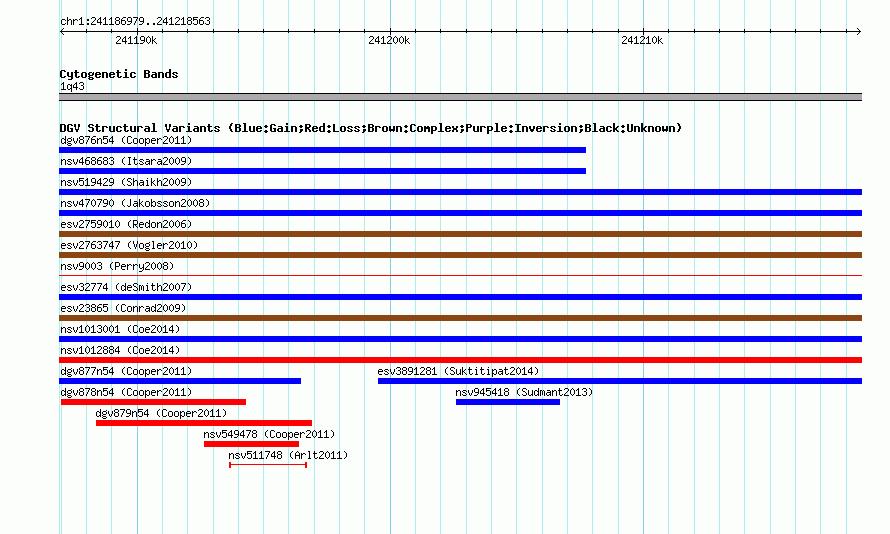Open nsv945418 (Sudmant2013) label
Screen dimensions: 890x534
(524, 392)
